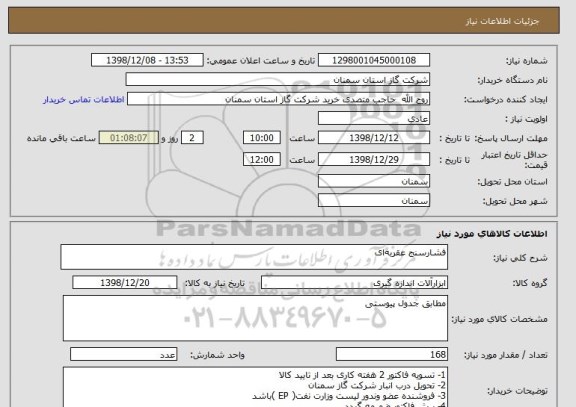The height and width of the screenshot is (407, 576).
Task: Click the label تعداد / مقدار مورد نیاز
Action: click(x=506, y=355)
